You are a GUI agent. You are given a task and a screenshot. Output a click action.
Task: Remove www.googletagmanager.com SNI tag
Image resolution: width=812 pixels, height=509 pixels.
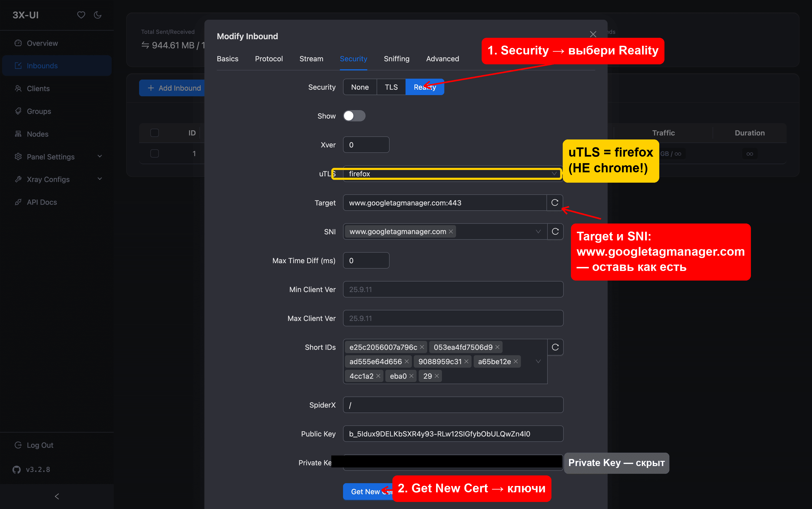[451, 231]
